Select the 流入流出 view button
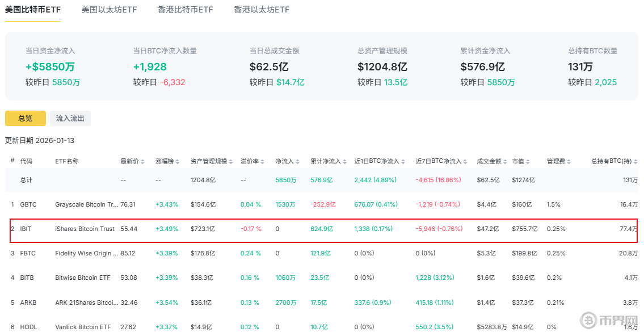The height and width of the screenshot is (336, 644). (x=70, y=118)
